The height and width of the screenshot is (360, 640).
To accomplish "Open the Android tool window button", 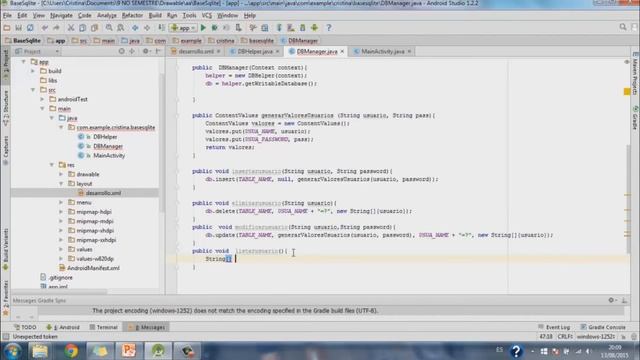I will [63, 327].
